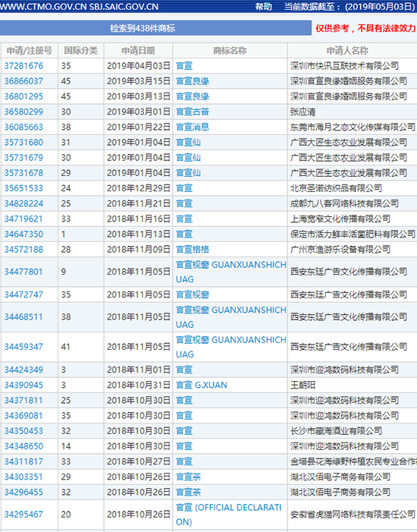Image resolution: width=417 pixels, height=532 pixels.
Task: Click the 申请人名称 column header
Action: point(347,51)
